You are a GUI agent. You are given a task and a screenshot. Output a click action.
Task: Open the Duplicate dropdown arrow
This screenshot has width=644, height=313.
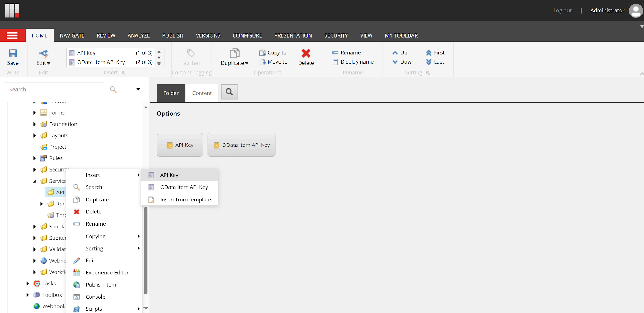(247, 63)
